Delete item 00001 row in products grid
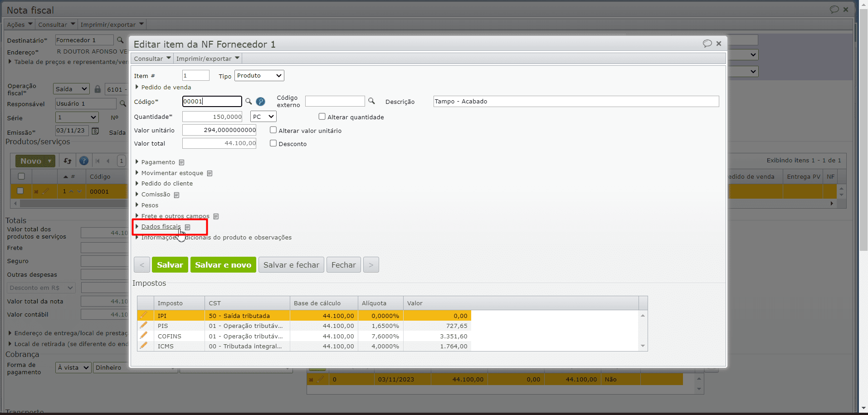Screen dimensions: 868x415 tap(36, 192)
